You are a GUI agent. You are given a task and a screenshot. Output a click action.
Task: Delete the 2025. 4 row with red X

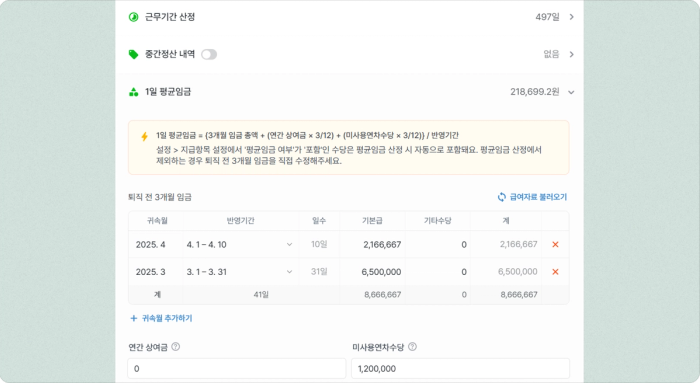pyautogui.click(x=555, y=244)
